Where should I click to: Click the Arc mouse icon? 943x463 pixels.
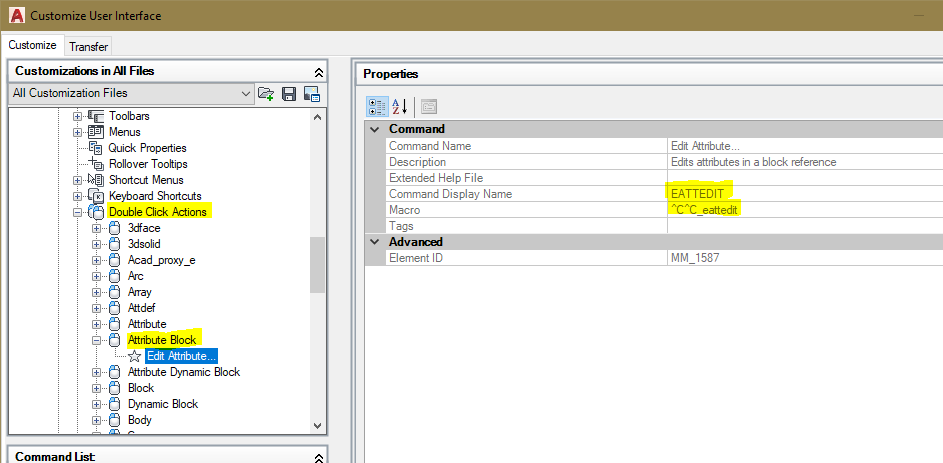[x=115, y=276]
